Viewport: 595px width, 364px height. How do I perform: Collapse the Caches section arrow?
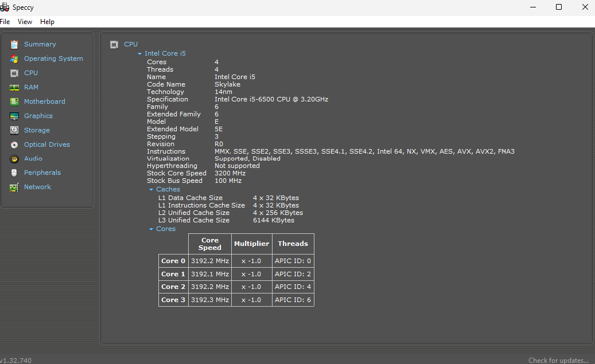click(x=151, y=190)
